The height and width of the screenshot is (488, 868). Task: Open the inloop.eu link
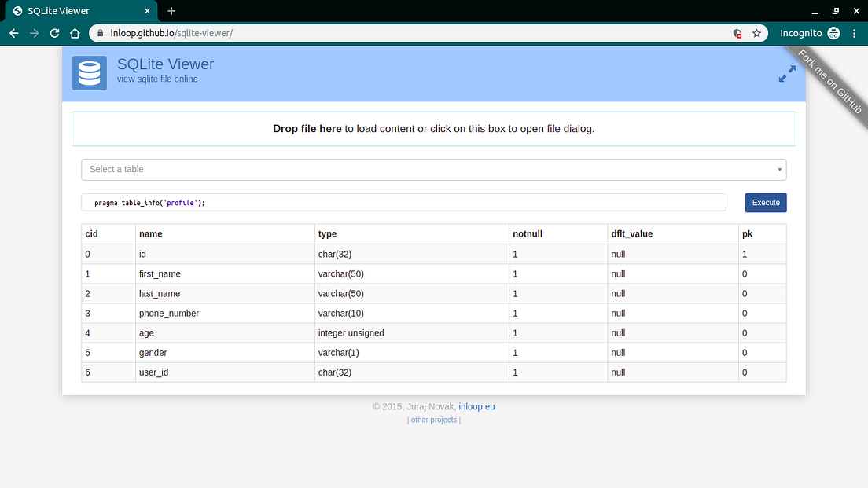click(476, 406)
